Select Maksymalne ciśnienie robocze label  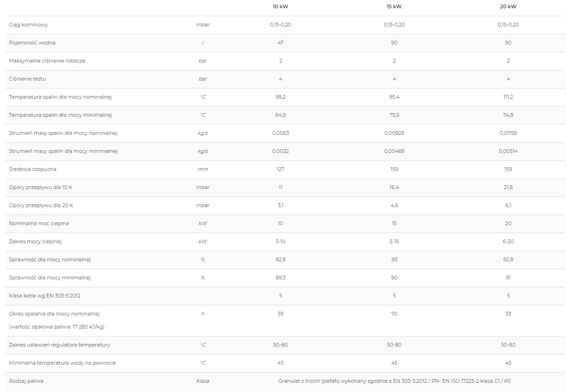(47, 61)
